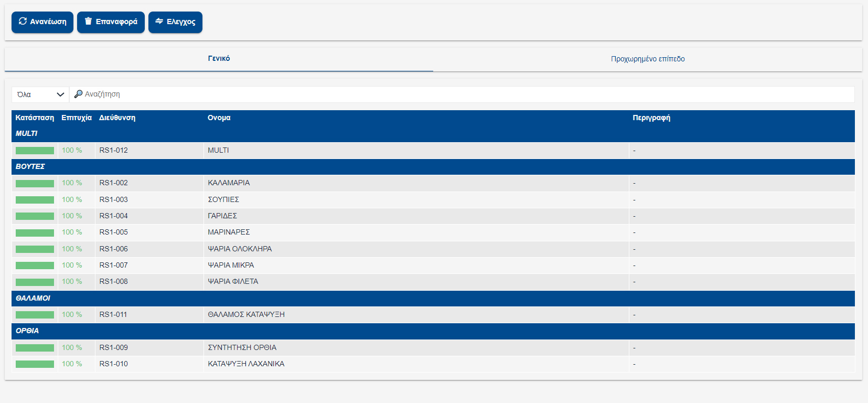The image size is (868, 403).
Task: Click the trash icon in Επαναφορά button
Action: (88, 22)
